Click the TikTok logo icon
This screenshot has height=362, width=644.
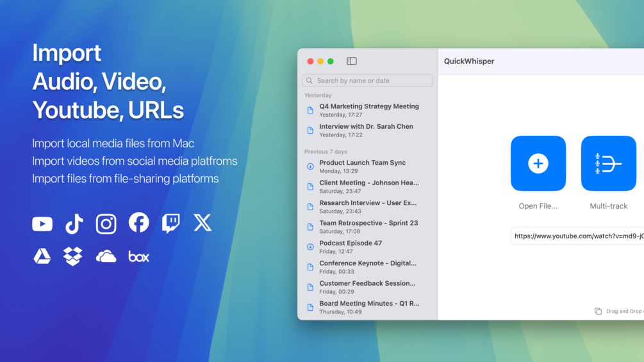(x=74, y=224)
